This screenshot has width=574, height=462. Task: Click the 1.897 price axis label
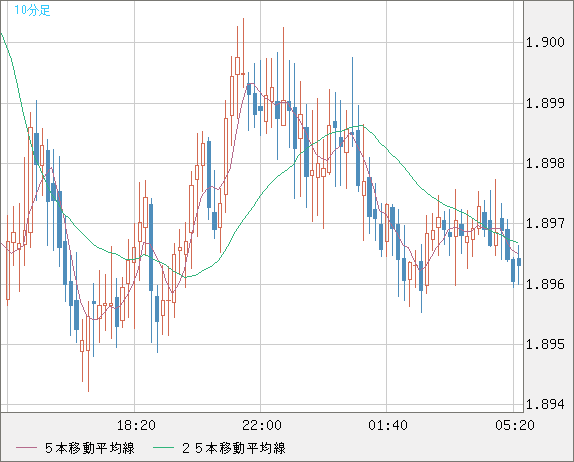(x=545, y=223)
